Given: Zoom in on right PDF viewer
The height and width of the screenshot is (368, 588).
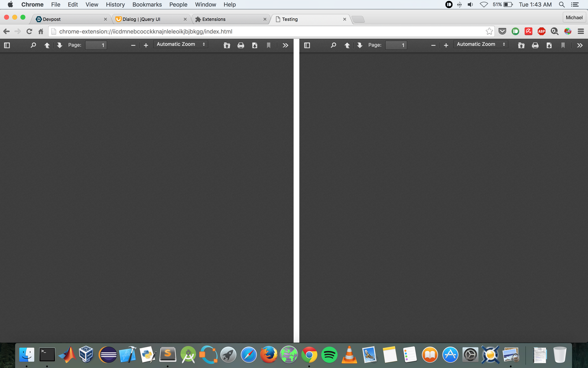Looking at the screenshot, I should [446, 45].
